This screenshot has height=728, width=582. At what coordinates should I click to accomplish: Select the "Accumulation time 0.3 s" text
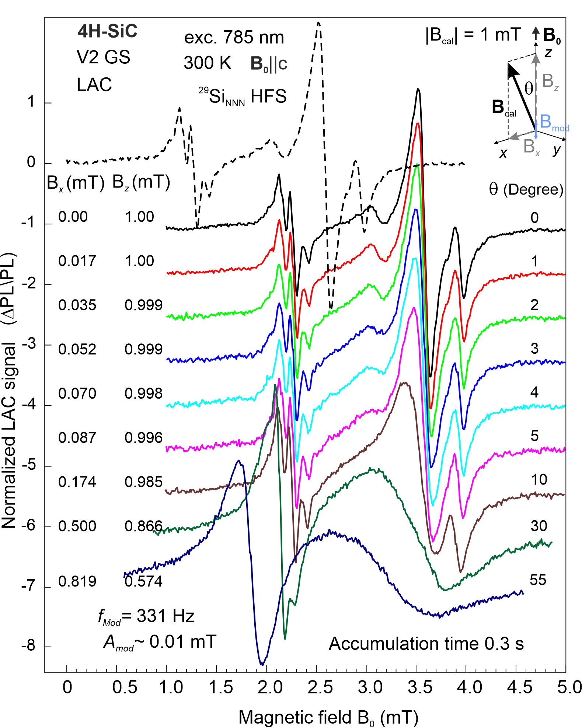tap(426, 644)
